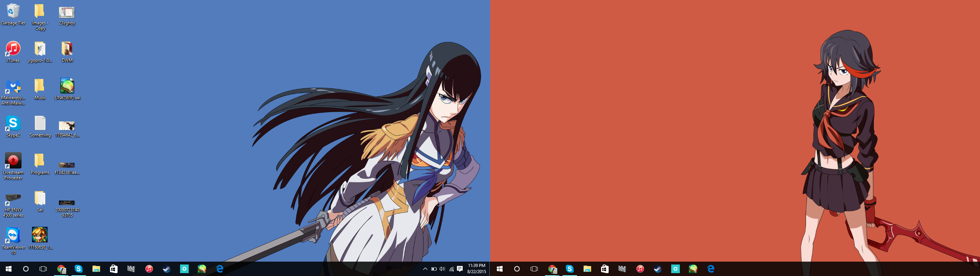980x276 pixels.
Task: Open the HP ENVY 4500 series shortcut
Action: [x=13, y=205]
